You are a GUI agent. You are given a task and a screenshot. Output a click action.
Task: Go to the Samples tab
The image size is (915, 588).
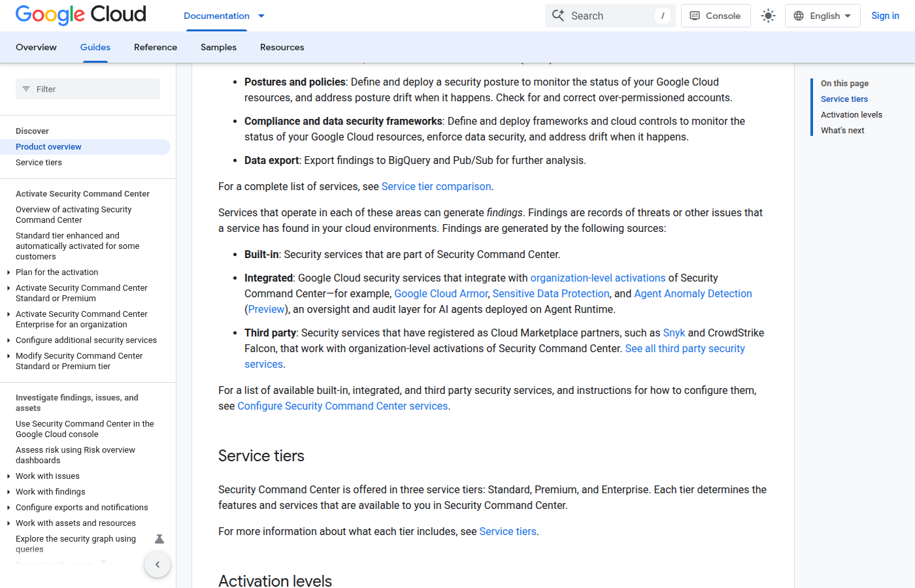[x=218, y=47]
